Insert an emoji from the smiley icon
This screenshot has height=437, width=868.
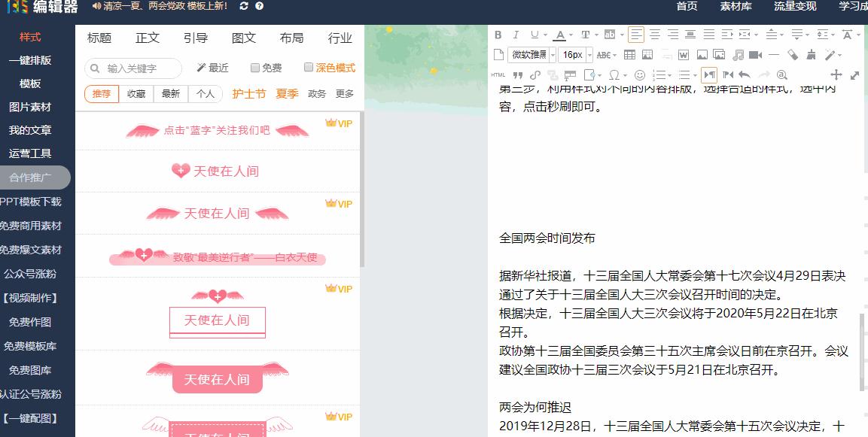(x=640, y=75)
